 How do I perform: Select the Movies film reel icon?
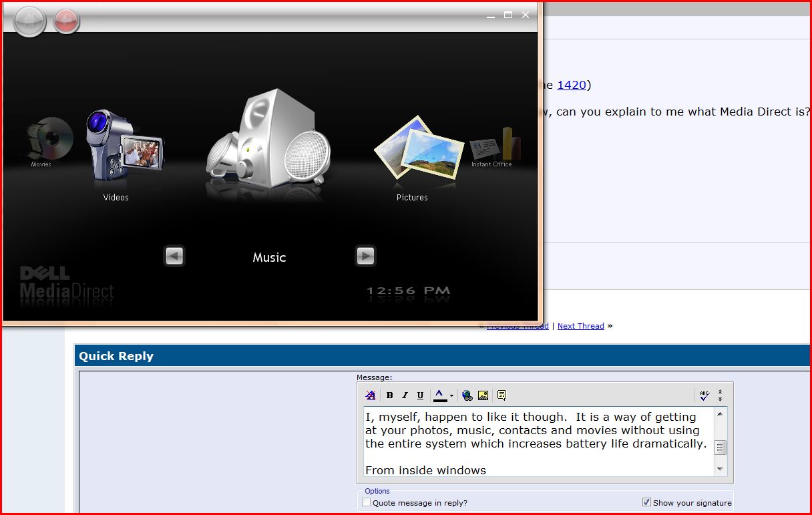[49, 138]
